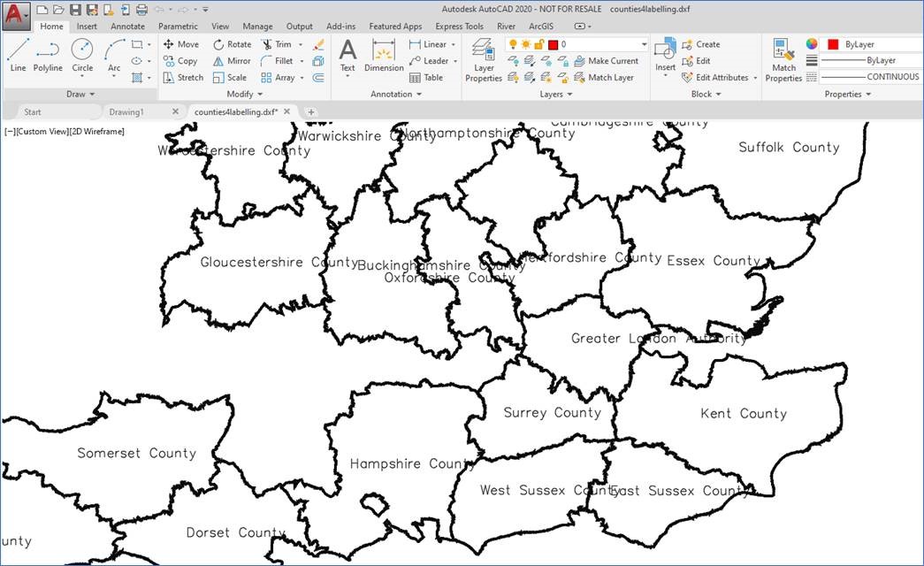Open Layer Properties manager
Screen dimensions: 924x566
pos(484,59)
